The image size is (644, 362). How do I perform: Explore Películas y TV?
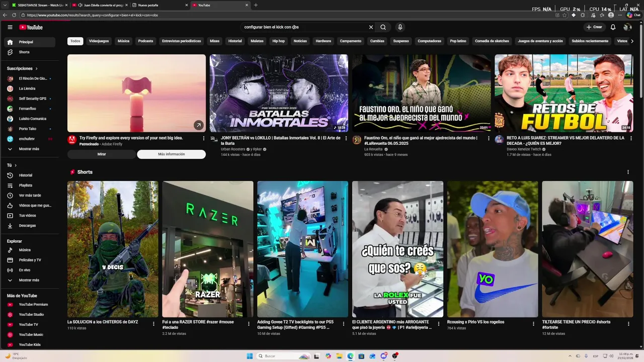31,260
